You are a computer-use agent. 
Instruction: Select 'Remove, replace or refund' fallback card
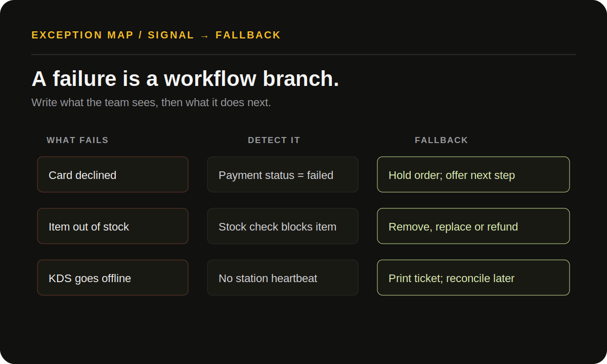tap(473, 226)
